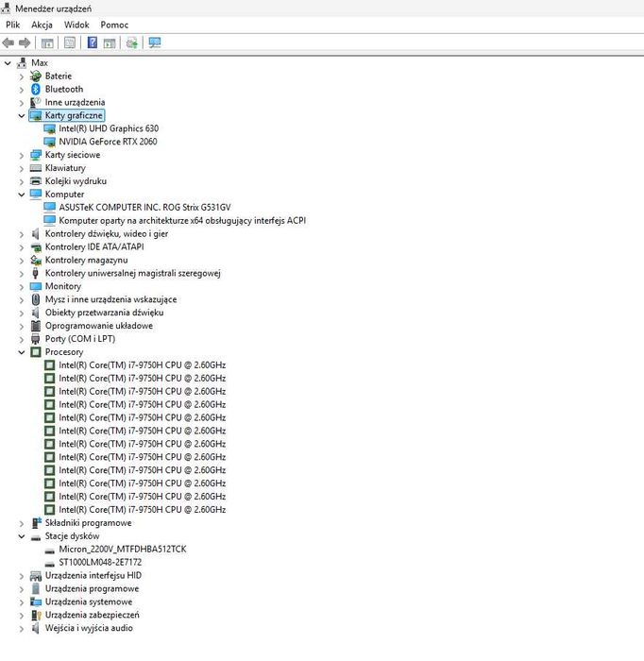
Task: Click the action pane toolbar icon
Action: click(x=110, y=42)
